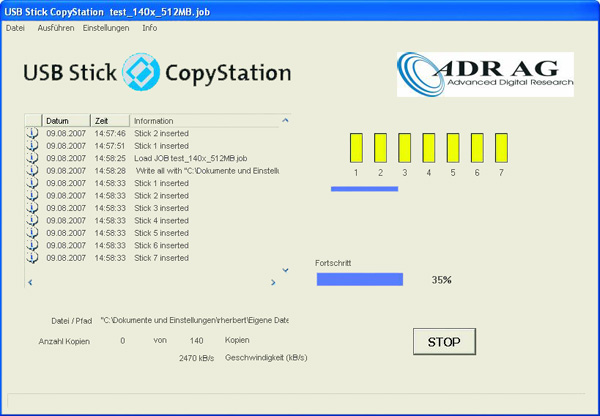The image size is (600, 416).
Task: Click the Anzahl Kopien label
Action: (64, 341)
